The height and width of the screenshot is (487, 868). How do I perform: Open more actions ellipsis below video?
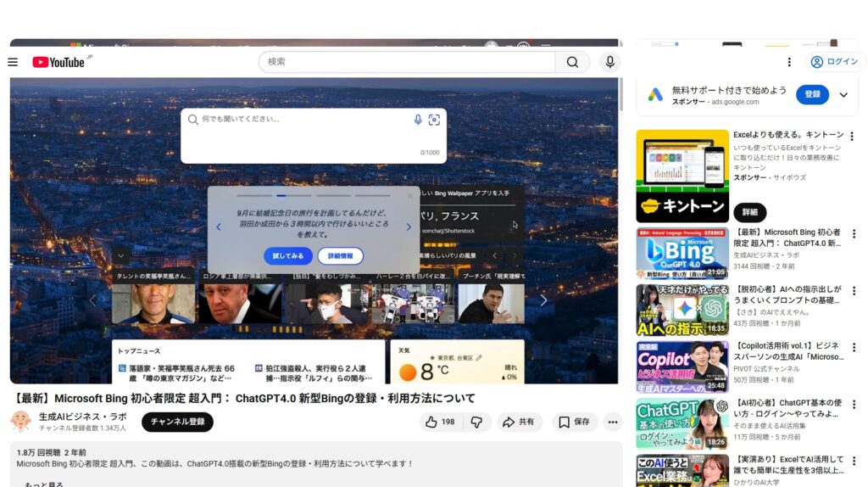click(613, 422)
